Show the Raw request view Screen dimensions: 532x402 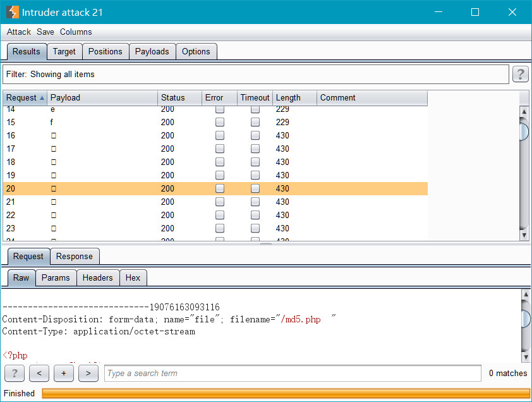(x=21, y=277)
